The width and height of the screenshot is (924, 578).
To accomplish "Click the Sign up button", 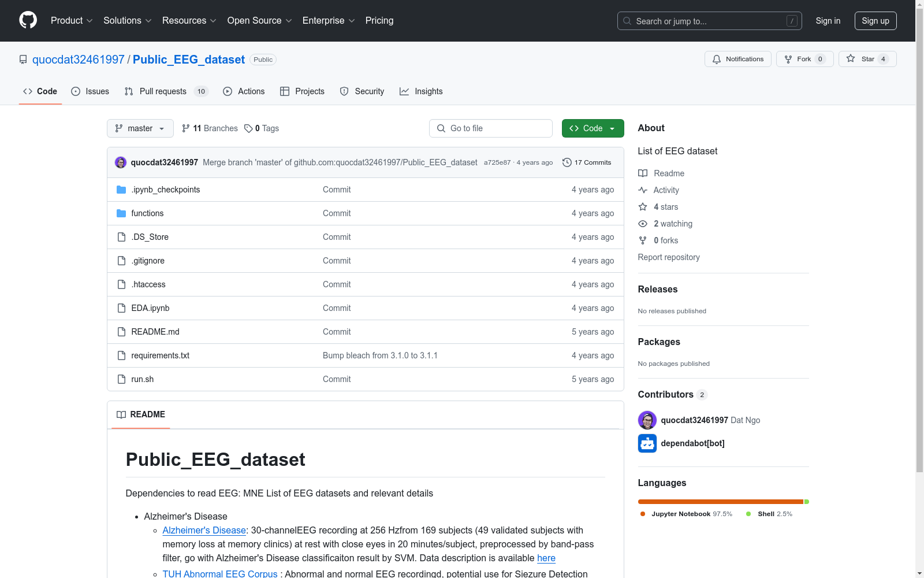I will coord(875,21).
